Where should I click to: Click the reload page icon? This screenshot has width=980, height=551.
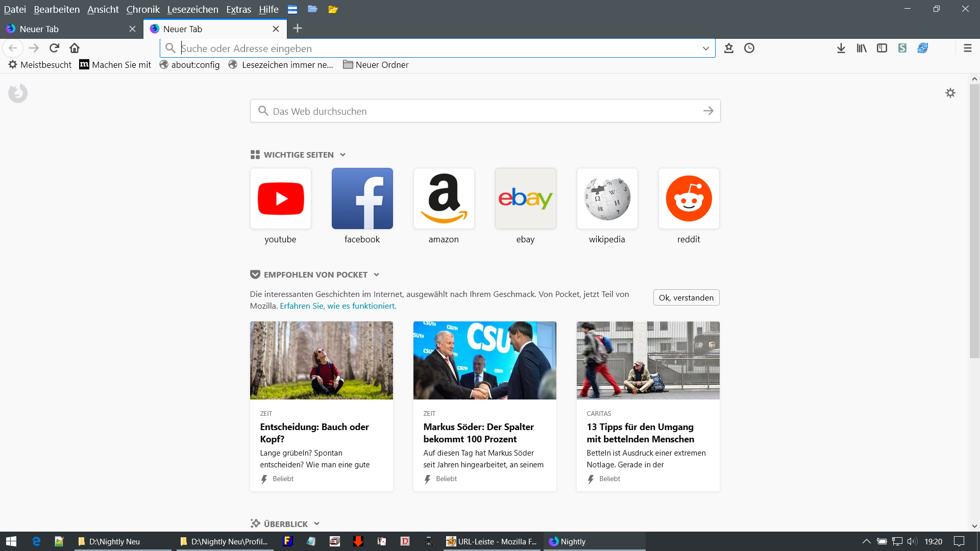click(54, 48)
